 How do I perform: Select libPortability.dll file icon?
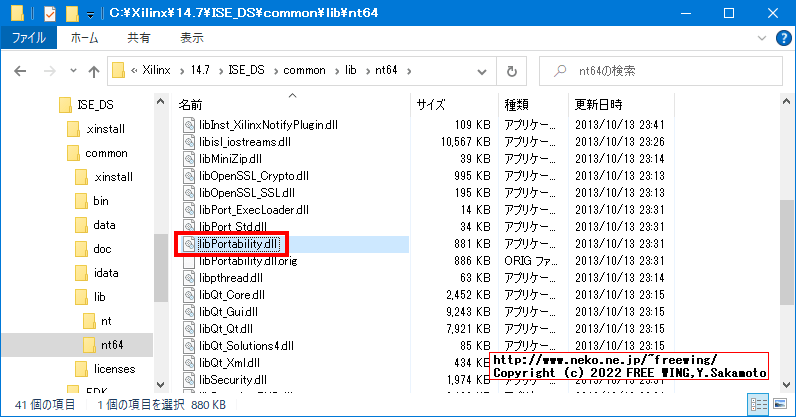pyautogui.click(x=189, y=244)
